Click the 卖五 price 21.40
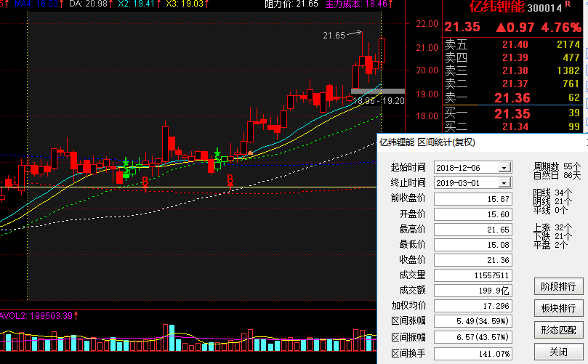Image resolution: width=588 pixels, height=364 pixels. 515,44
